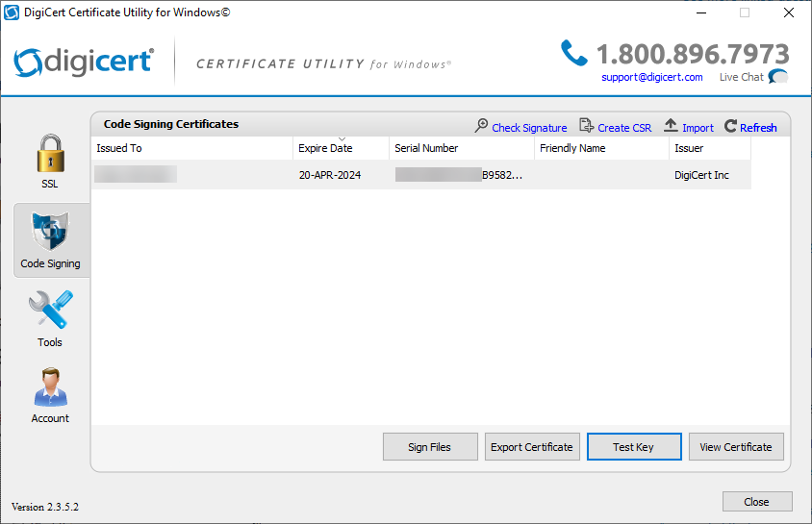Minimize the DigiCert utility window

pos(701,12)
